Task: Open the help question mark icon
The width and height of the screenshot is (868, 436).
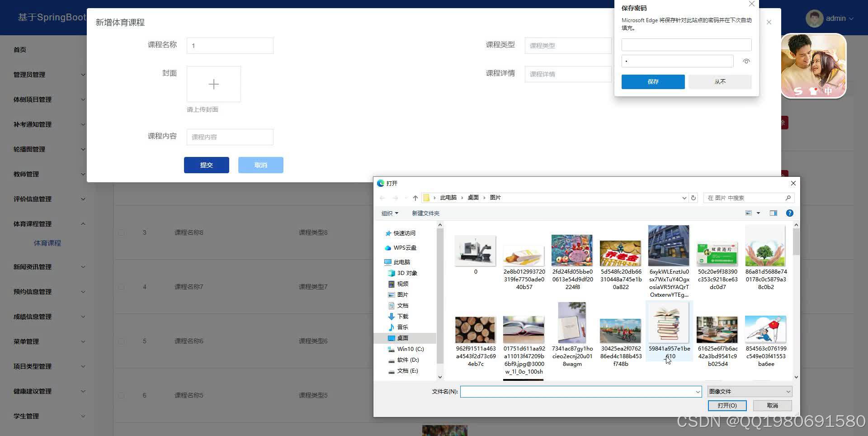Action: (789, 213)
